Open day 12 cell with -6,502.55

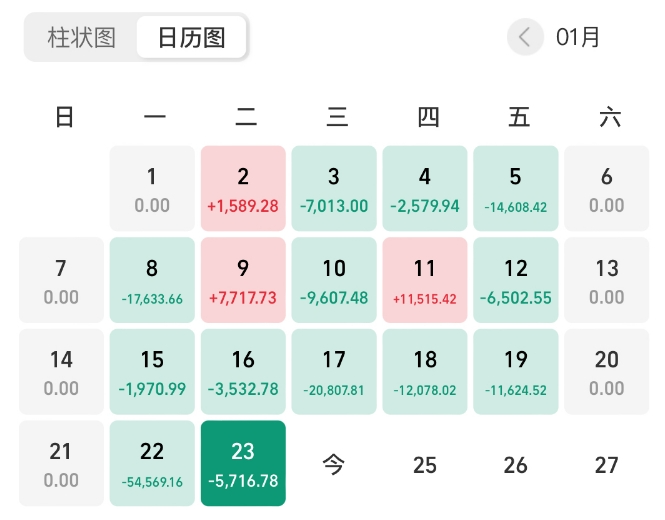[516, 280]
